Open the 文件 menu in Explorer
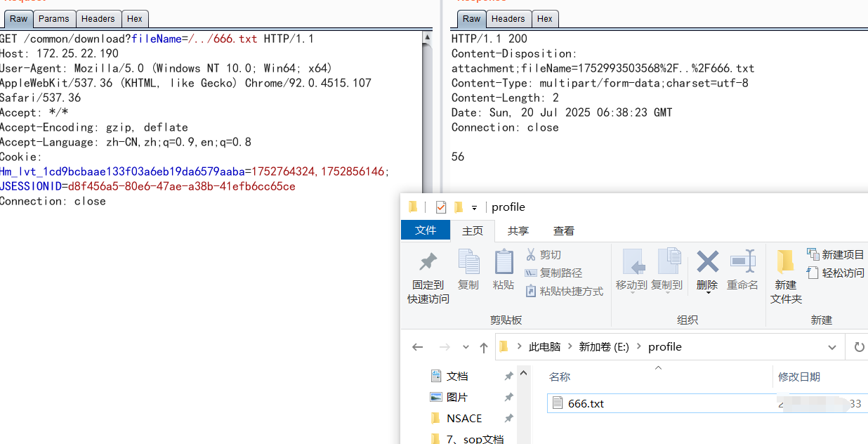The image size is (868, 444). coord(426,230)
